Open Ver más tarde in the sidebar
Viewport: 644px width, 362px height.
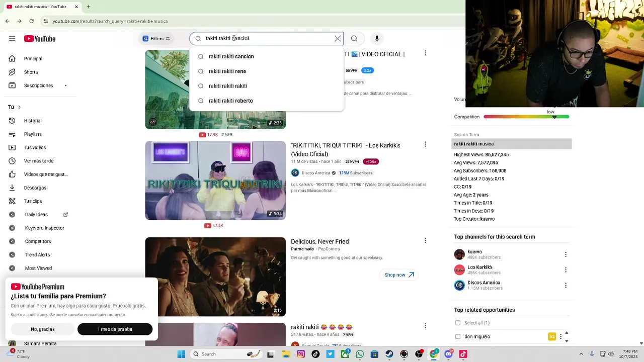tap(38, 161)
